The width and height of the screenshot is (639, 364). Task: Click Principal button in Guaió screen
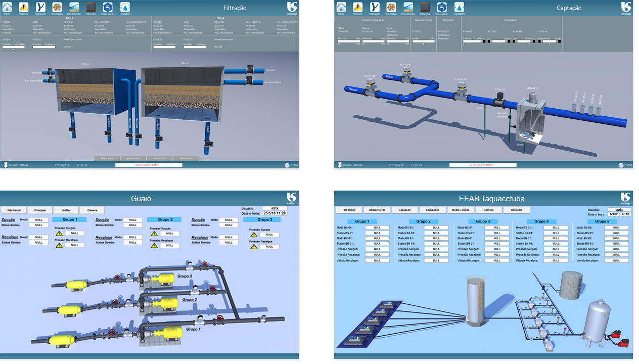40,210
